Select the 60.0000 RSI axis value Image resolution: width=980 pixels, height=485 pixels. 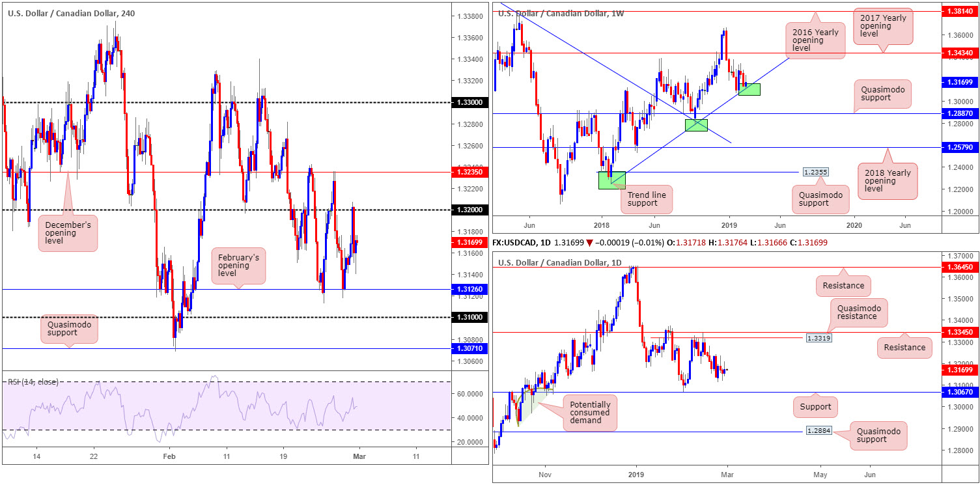[x=469, y=394]
